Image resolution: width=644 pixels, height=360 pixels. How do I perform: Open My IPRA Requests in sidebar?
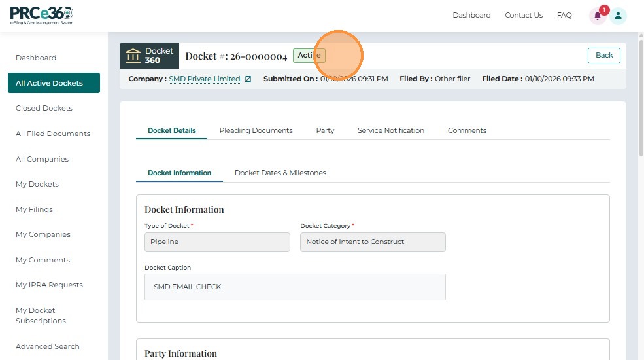click(49, 285)
